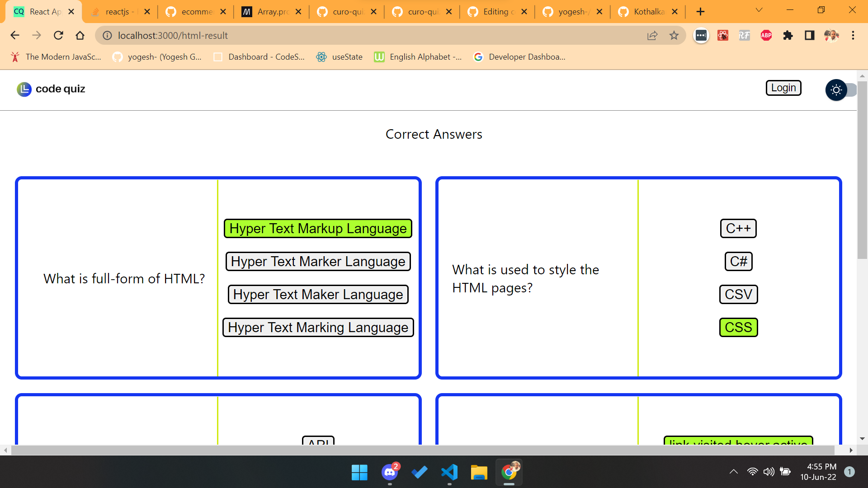Click the horizontal scrollbar at page bottom
868x488 pixels.
pyautogui.click(x=422, y=450)
